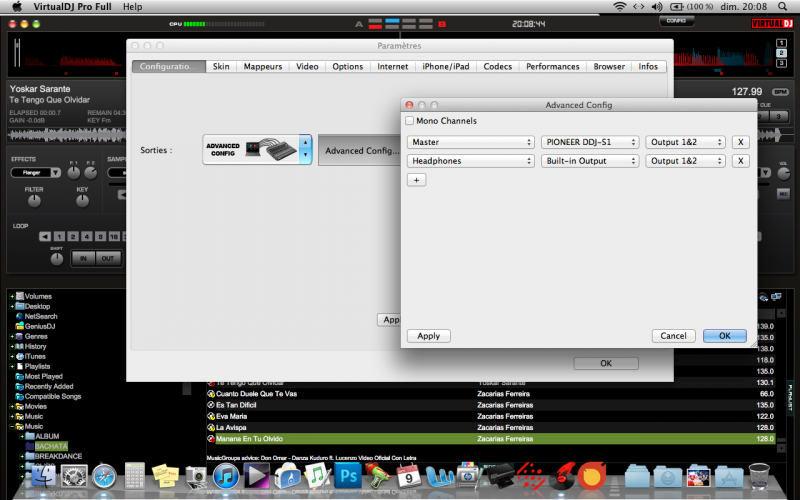800x500 pixels.
Task: Expand the Playlists tree node
Action: [12, 366]
